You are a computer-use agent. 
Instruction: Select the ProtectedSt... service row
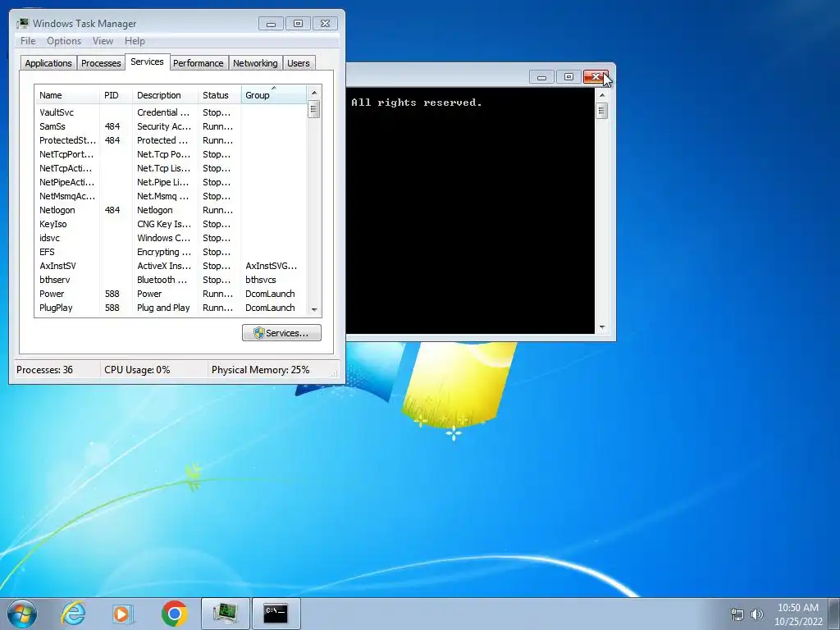point(171,140)
